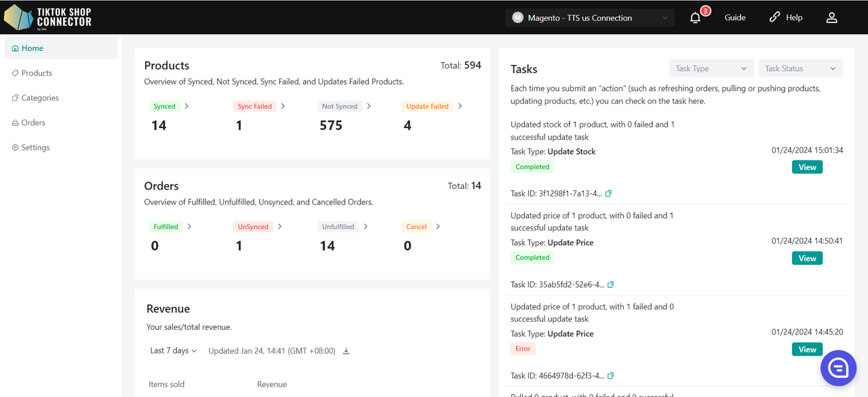Image resolution: width=868 pixels, height=397 pixels.
Task: Open the chat support bubble
Action: (838, 368)
